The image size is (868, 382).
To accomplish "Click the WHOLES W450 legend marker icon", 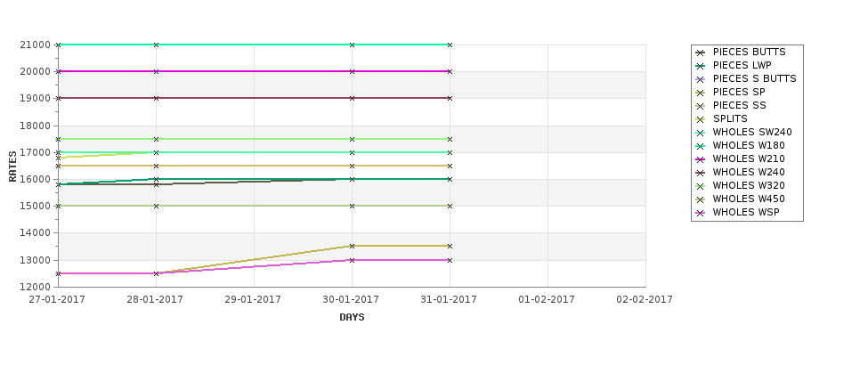I will tap(701, 199).
